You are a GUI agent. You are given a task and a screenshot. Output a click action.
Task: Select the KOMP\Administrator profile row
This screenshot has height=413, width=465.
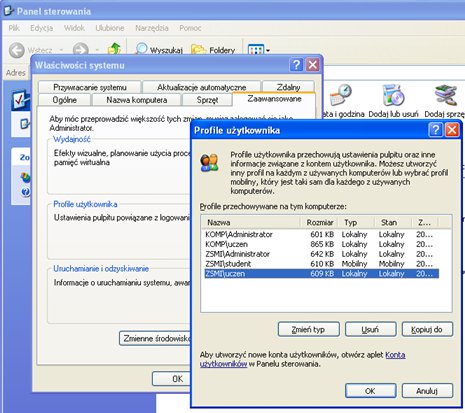(321, 235)
